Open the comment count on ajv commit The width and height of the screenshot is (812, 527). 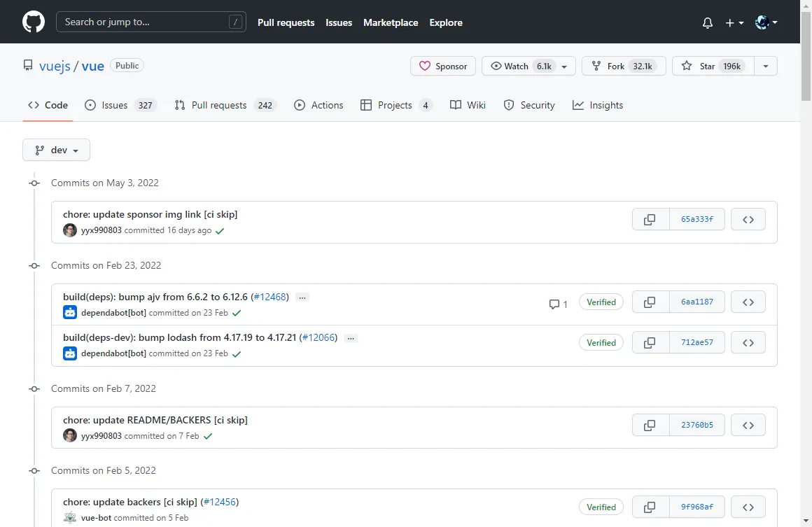(559, 304)
